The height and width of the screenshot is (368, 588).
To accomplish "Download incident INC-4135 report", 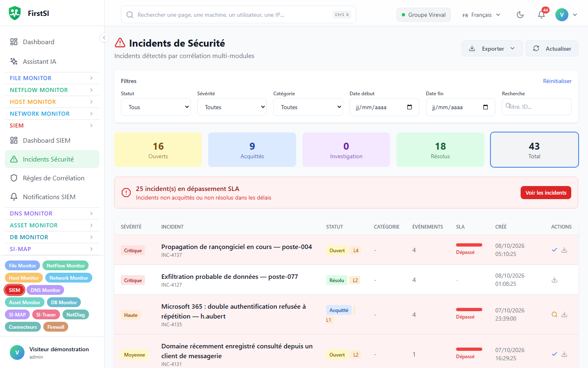I will pos(564,314).
